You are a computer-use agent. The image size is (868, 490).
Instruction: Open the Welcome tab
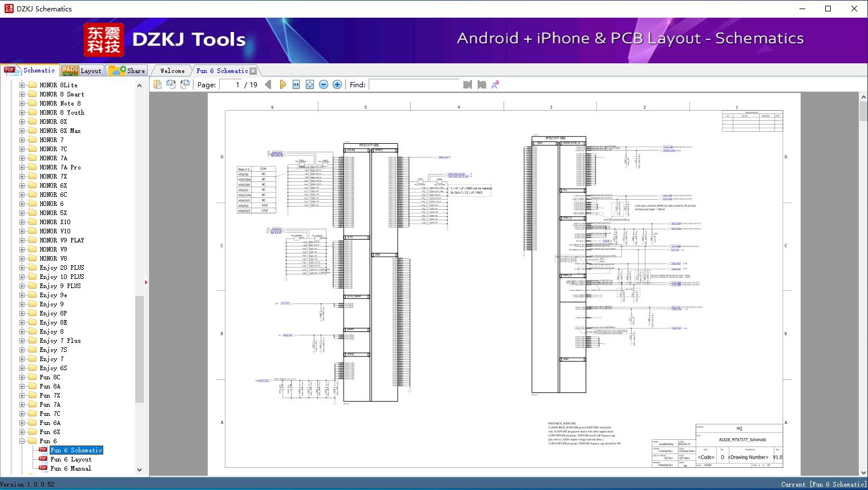click(x=172, y=71)
